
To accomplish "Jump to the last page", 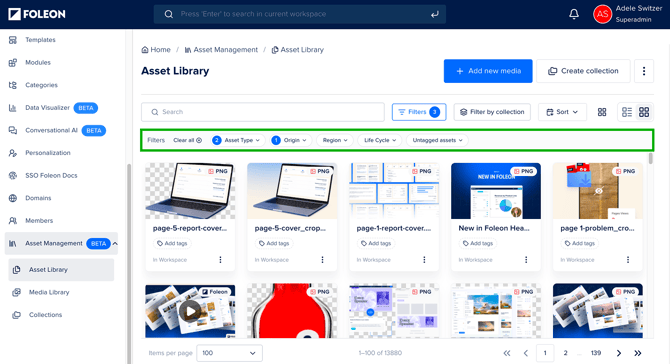I will tap(638, 353).
